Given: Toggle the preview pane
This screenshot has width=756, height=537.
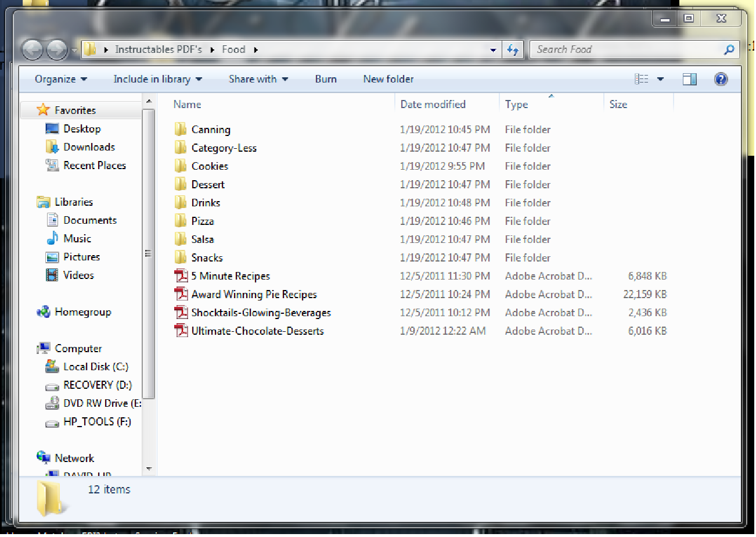Looking at the screenshot, I should (x=690, y=79).
